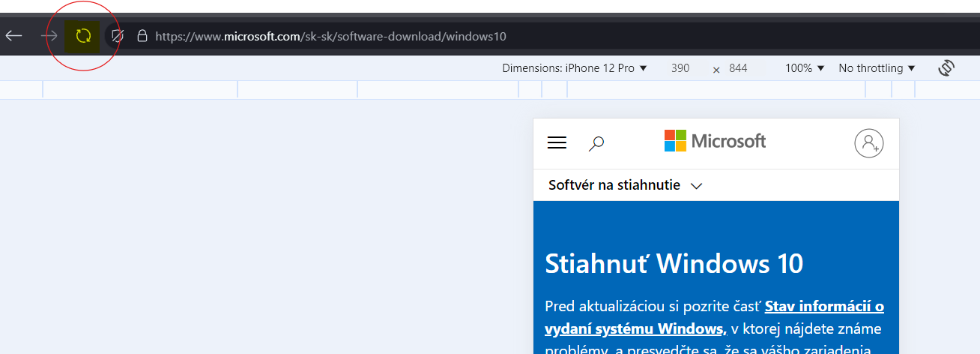Go back using the browser back arrow
The height and width of the screenshot is (354, 980).
pyautogui.click(x=13, y=35)
